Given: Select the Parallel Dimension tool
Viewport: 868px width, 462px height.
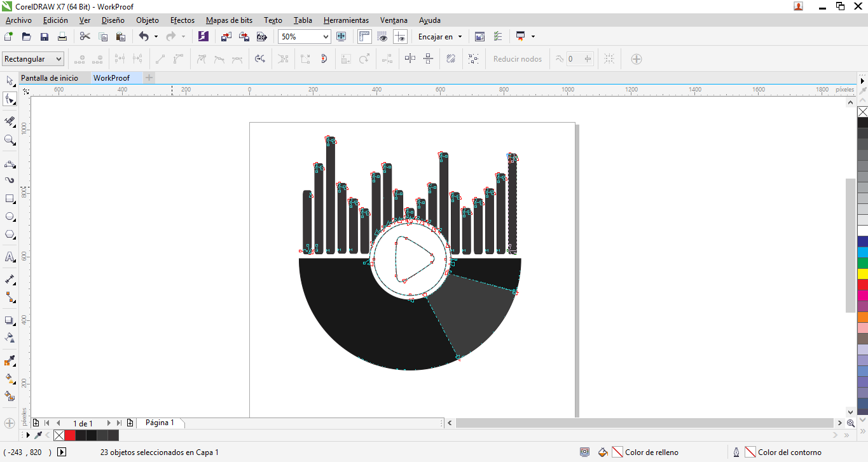Looking at the screenshot, I should [x=10, y=279].
